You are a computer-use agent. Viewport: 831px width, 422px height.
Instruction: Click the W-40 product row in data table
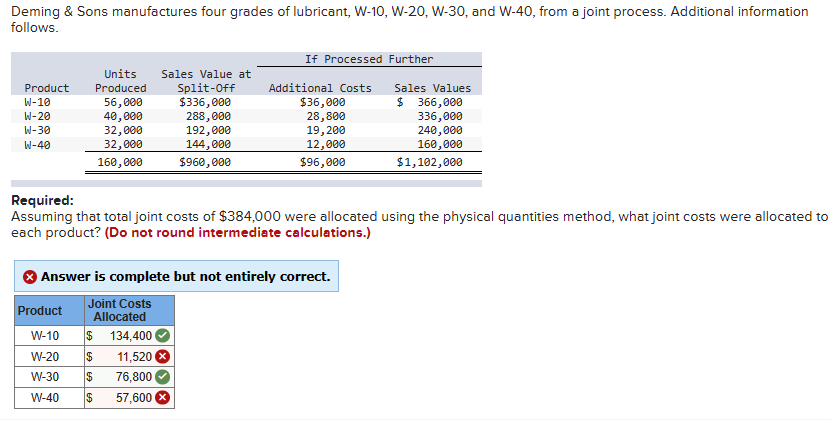246,144
